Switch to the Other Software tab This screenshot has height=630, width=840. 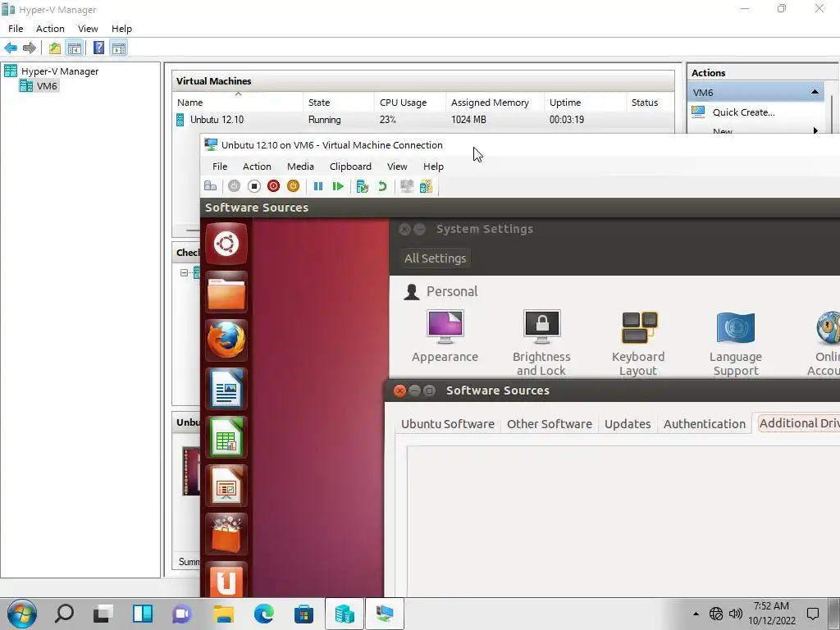pos(549,424)
